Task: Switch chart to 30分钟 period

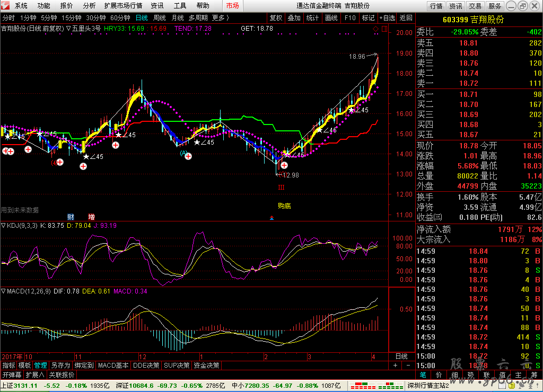Action: (x=96, y=18)
